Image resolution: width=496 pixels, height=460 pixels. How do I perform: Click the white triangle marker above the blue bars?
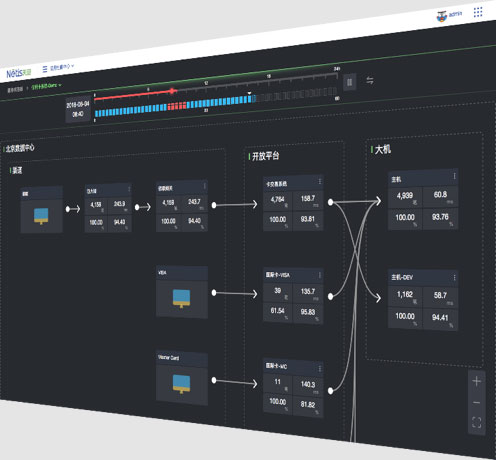pos(249,93)
